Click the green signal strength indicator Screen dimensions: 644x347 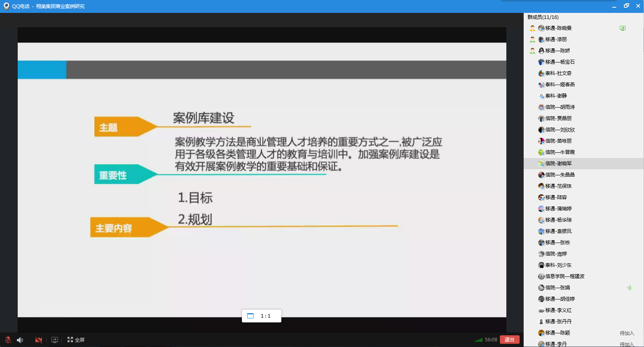pos(478,340)
